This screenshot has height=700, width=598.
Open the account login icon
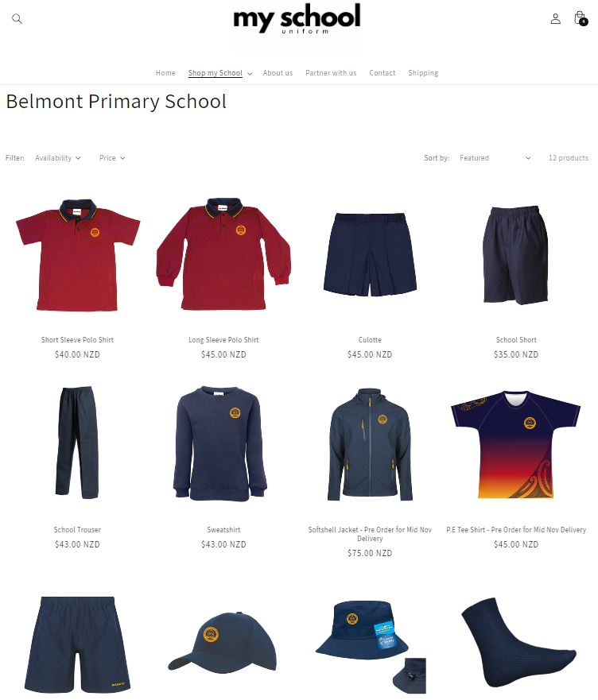(555, 19)
